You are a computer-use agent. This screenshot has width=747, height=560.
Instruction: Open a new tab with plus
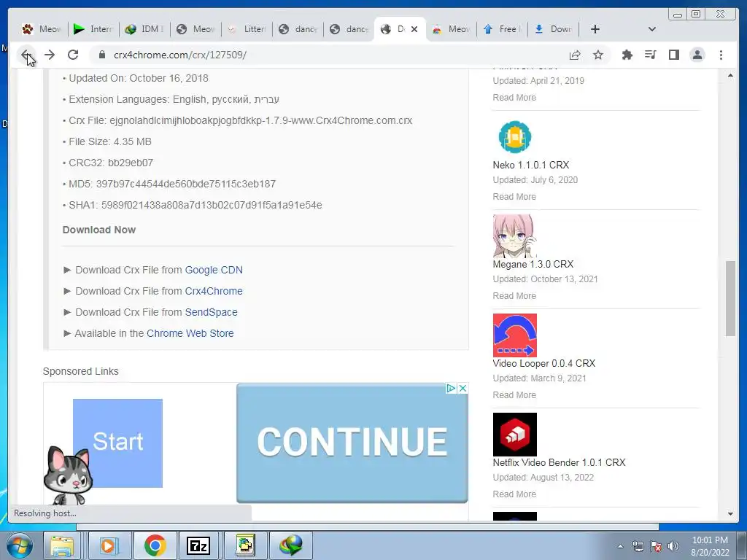(x=595, y=29)
